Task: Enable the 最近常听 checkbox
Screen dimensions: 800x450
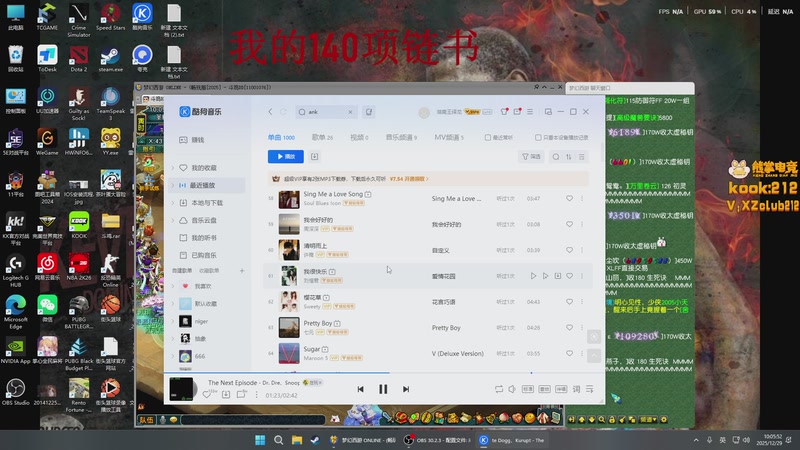Action: tap(488, 137)
